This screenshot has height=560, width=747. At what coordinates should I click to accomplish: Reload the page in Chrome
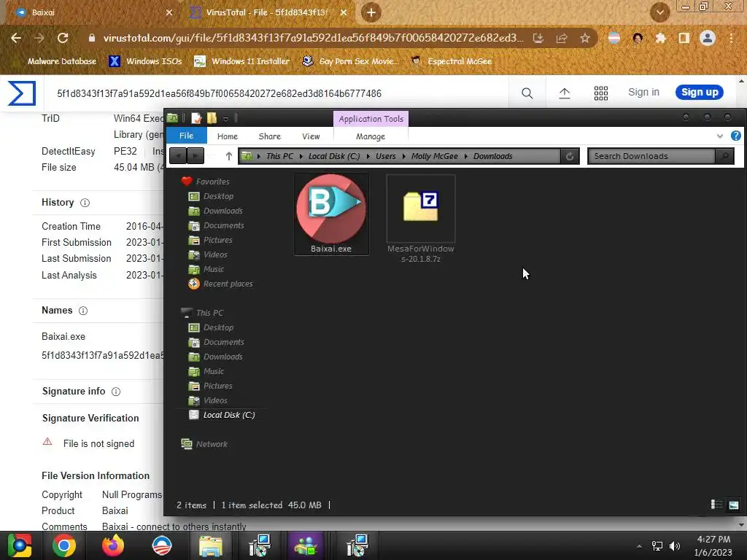point(63,38)
